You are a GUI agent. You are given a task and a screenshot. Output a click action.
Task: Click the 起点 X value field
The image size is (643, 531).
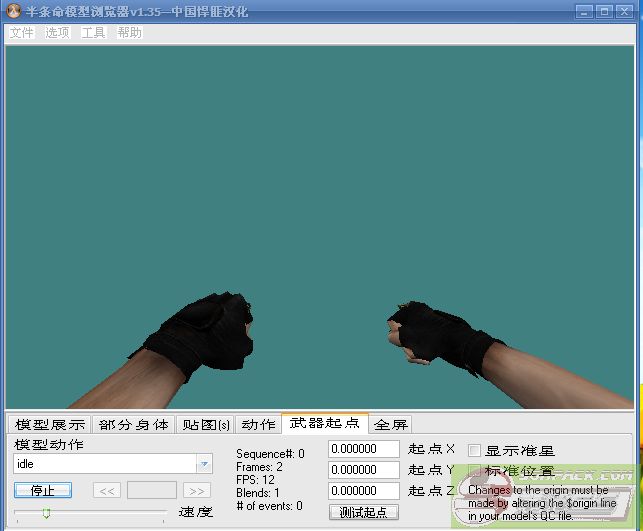(364, 449)
